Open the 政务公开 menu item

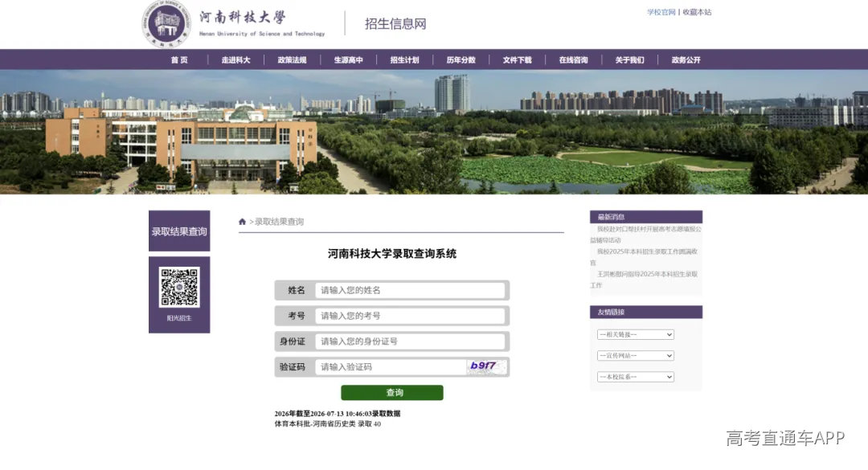point(686,59)
